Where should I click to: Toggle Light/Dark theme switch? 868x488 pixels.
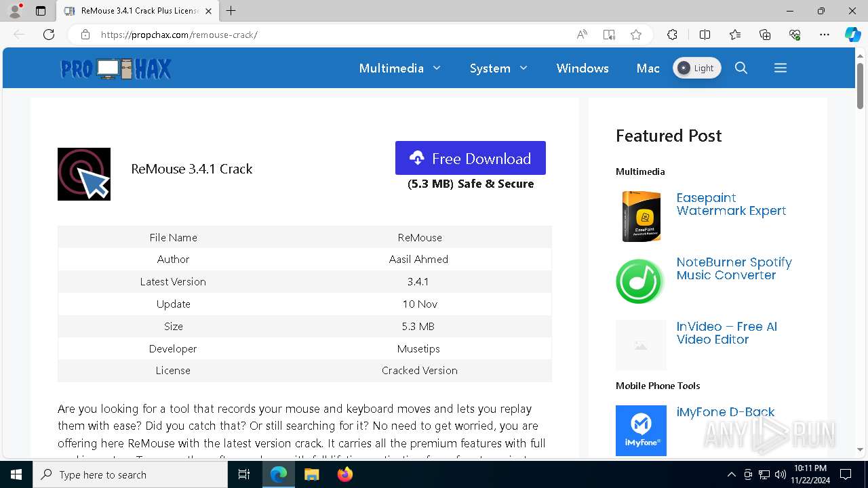[696, 68]
